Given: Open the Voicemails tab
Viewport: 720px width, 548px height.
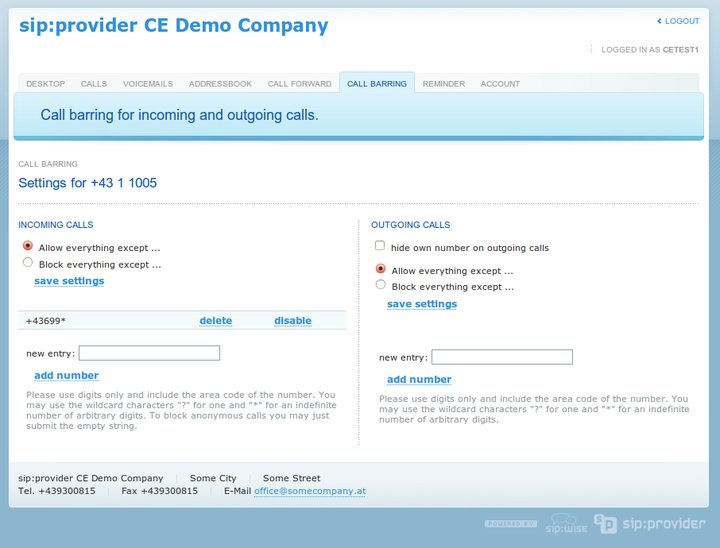Looking at the screenshot, I should pyautogui.click(x=148, y=84).
